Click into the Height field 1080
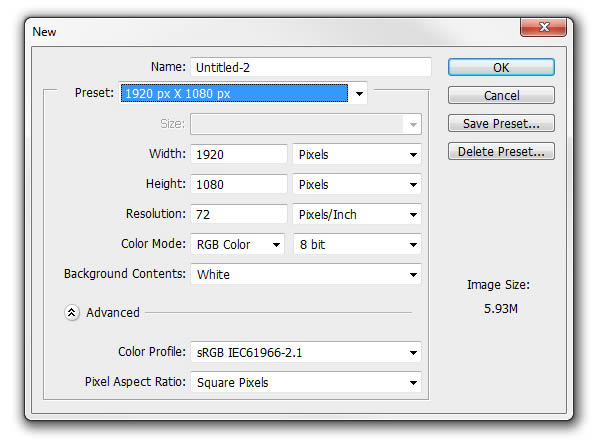The height and width of the screenshot is (443, 600). click(x=239, y=184)
